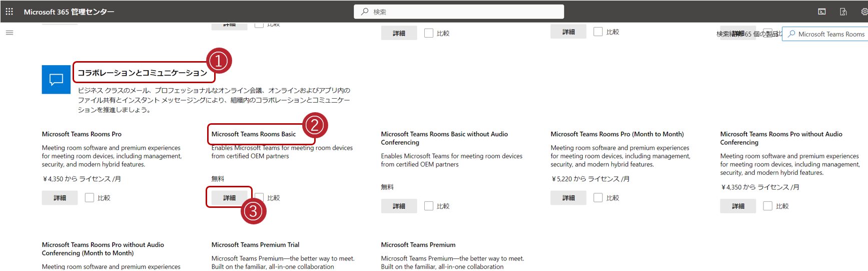The image size is (868, 271).
Task: Click the Microsoft 365 管理センター title
Action: click(69, 12)
